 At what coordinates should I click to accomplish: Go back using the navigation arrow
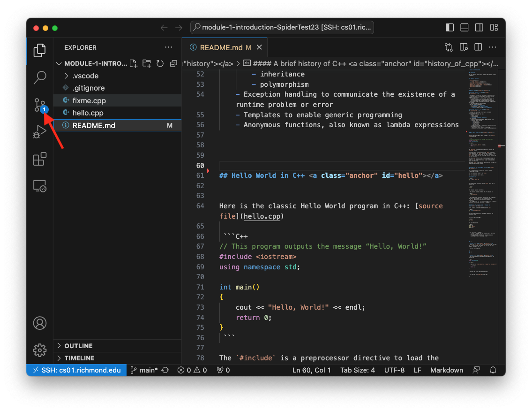click(x=164, y=28)
